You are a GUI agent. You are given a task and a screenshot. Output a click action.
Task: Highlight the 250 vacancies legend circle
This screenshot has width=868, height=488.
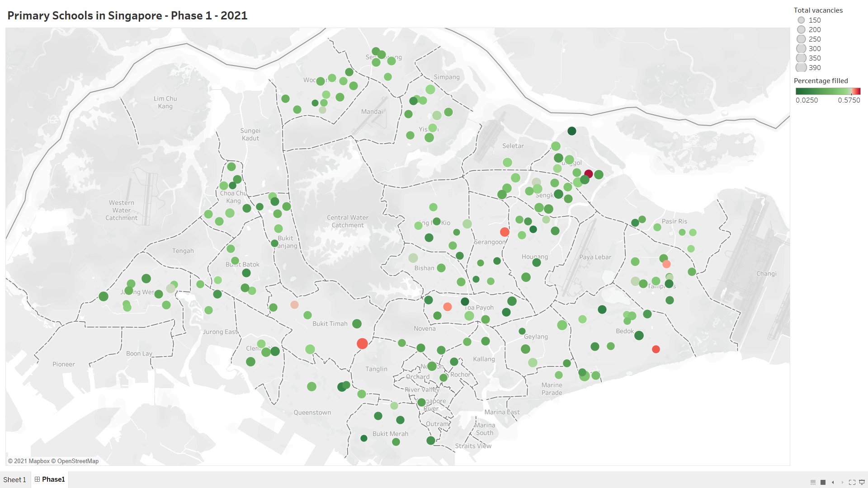(x=801, y=39)
